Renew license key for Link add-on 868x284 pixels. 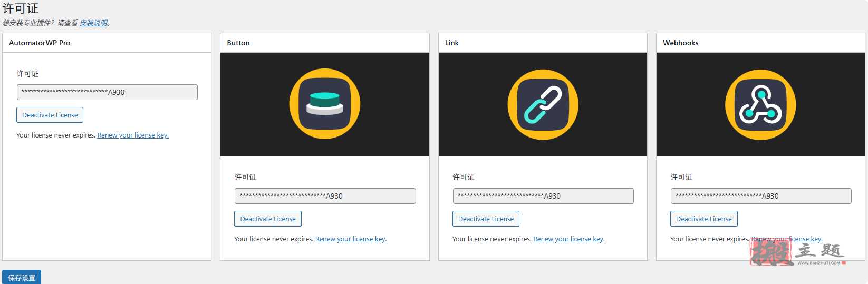point(569,239)
